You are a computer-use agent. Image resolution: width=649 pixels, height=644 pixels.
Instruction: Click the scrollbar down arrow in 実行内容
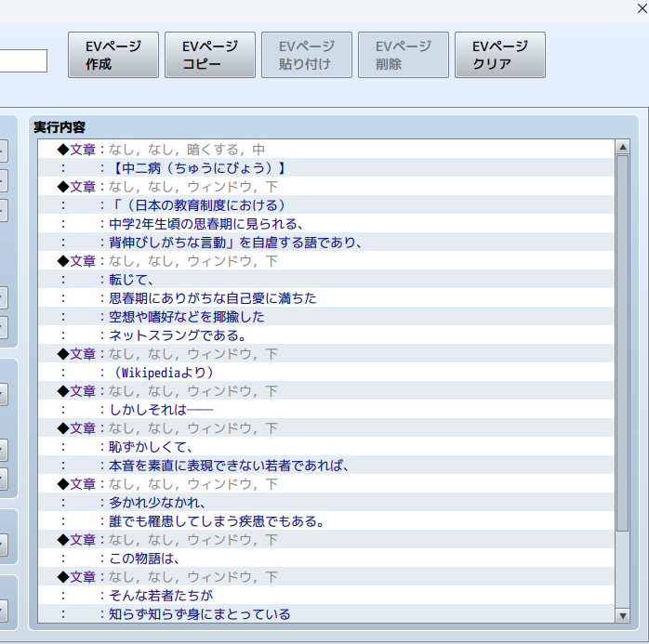point(623,615)
